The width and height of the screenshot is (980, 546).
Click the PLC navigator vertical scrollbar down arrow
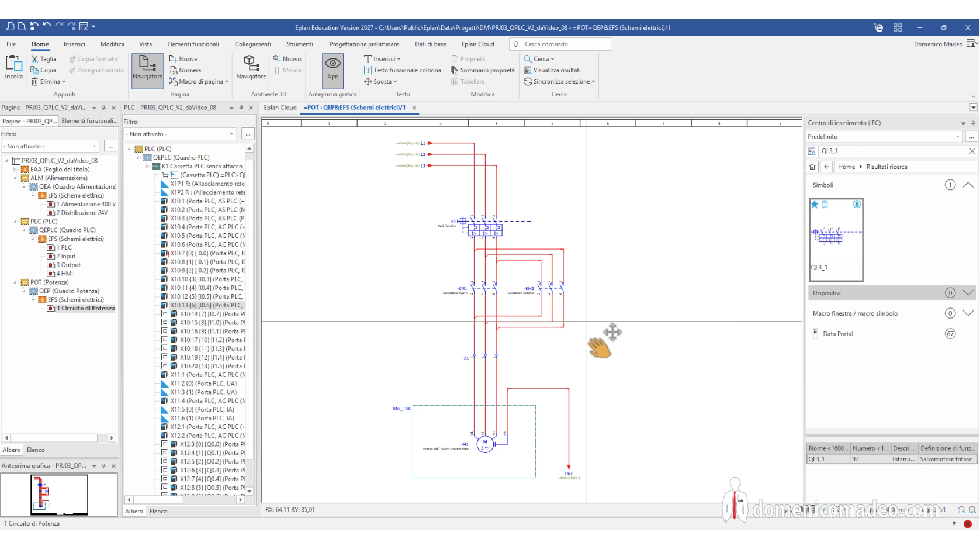click(250, 491)
